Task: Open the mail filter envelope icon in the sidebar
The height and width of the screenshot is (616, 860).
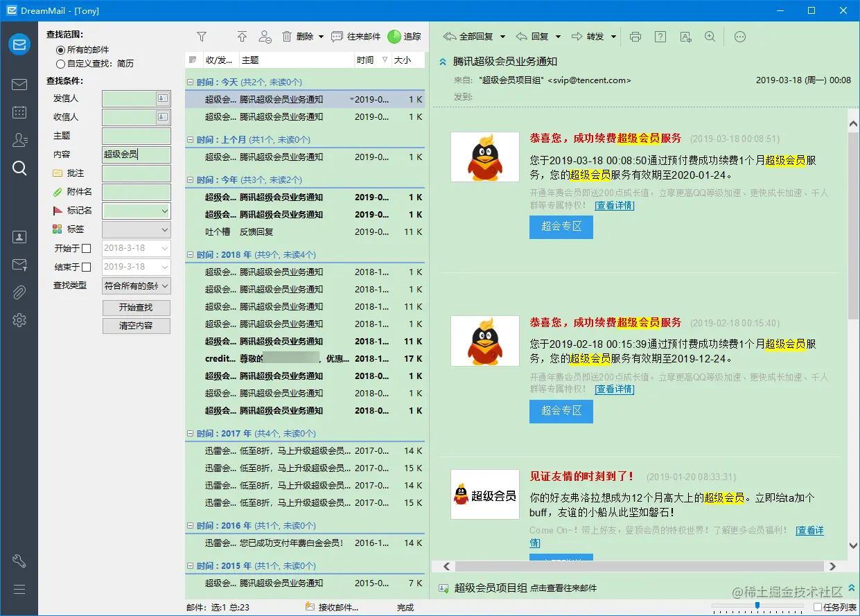Action: pyautogui.click(x=19, y=265)
